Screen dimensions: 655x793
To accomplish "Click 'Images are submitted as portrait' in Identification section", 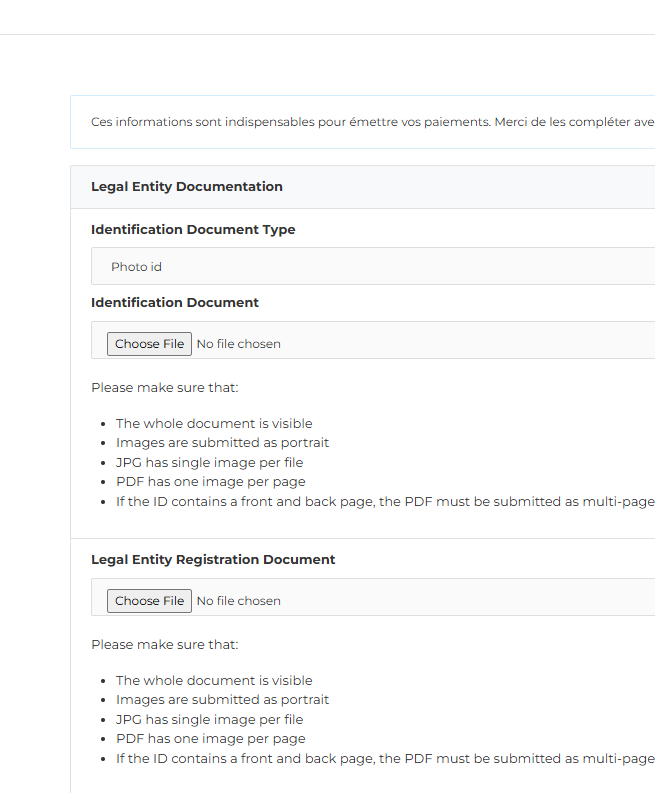I will pyautogui.click(x=222, y=443).
